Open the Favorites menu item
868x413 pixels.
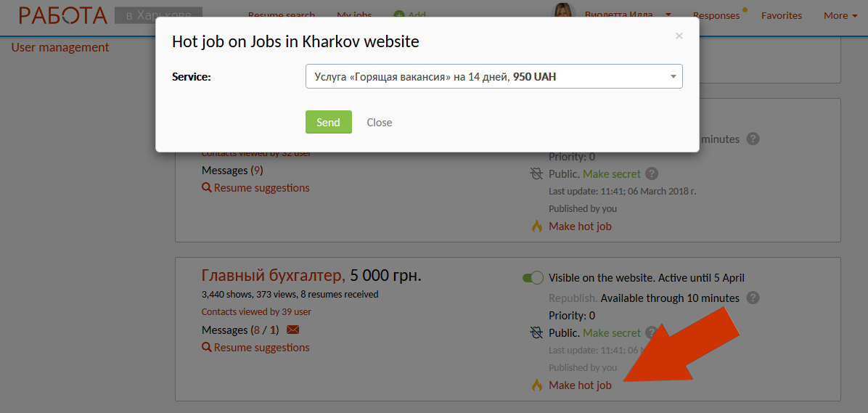[x=782, y=15]
